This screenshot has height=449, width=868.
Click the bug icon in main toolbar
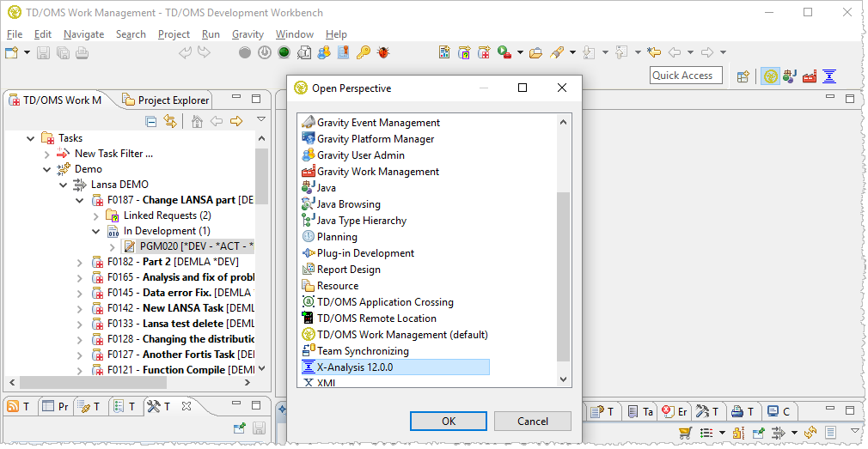click(382, 52)
